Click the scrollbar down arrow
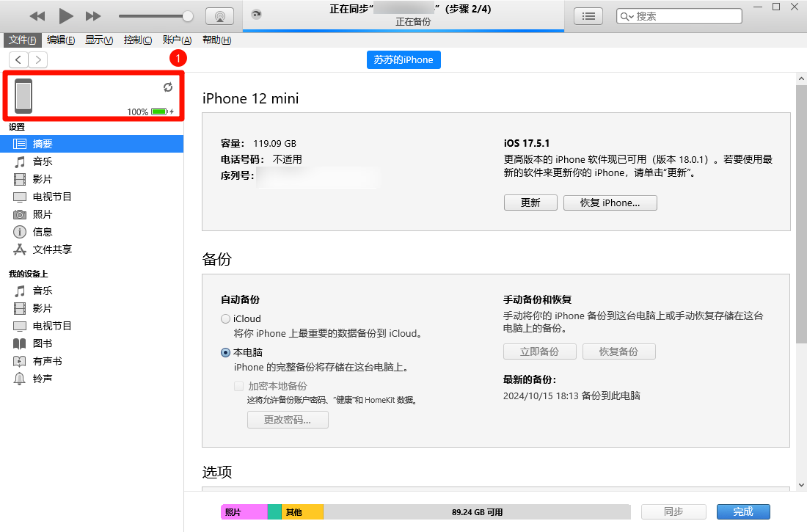Viewport: 807px width, 532px height. 801,484
